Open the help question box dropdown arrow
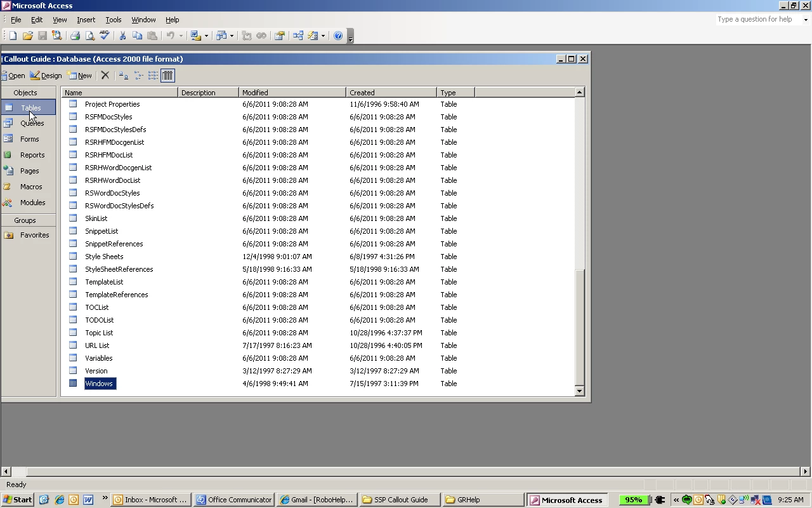 806,20
